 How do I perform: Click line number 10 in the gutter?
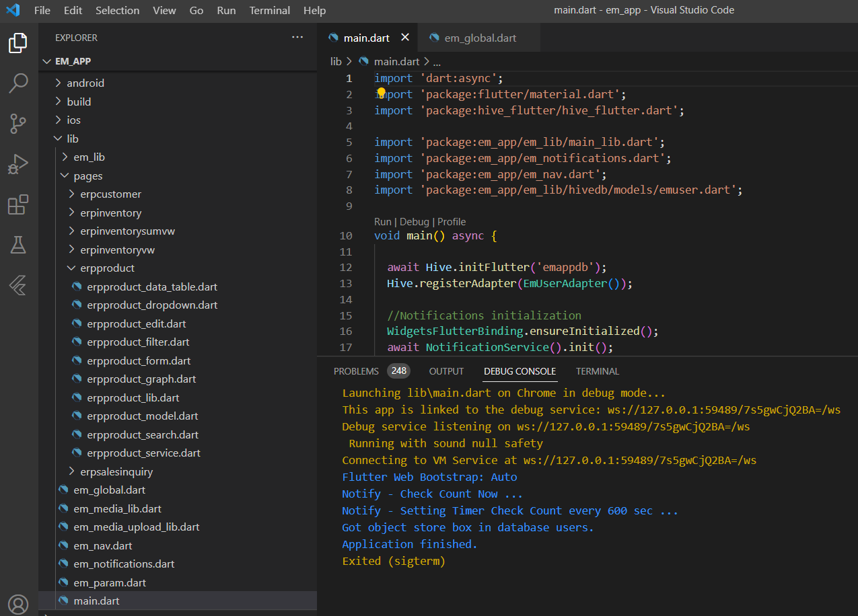click(346, 236)
